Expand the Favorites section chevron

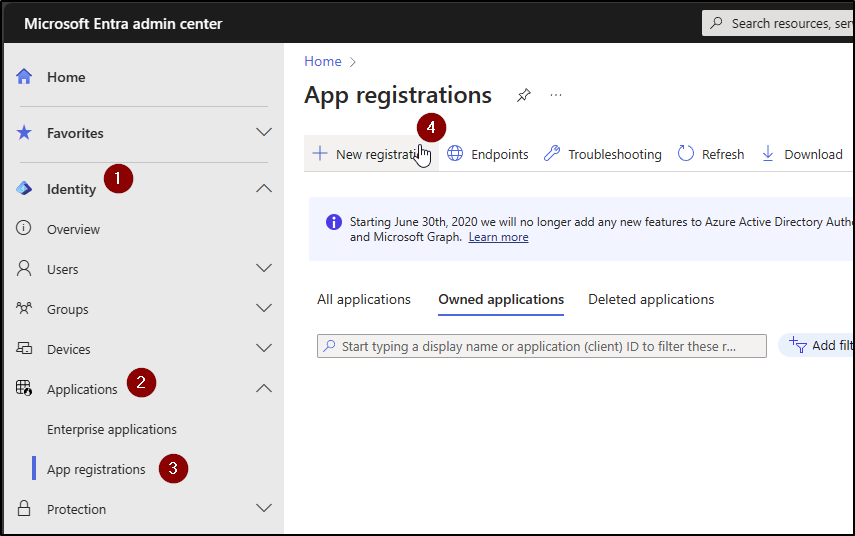(x=264, y=133)
